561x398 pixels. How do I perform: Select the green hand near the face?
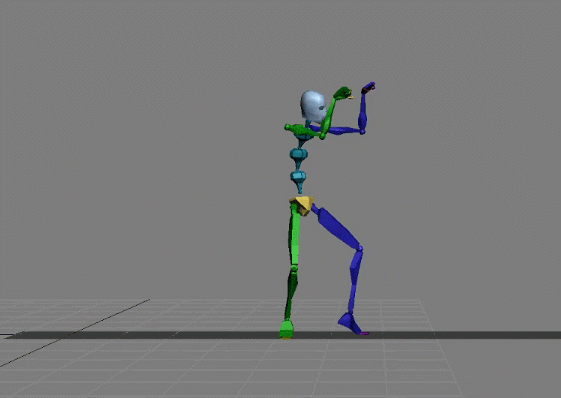[x=343, y=93]
